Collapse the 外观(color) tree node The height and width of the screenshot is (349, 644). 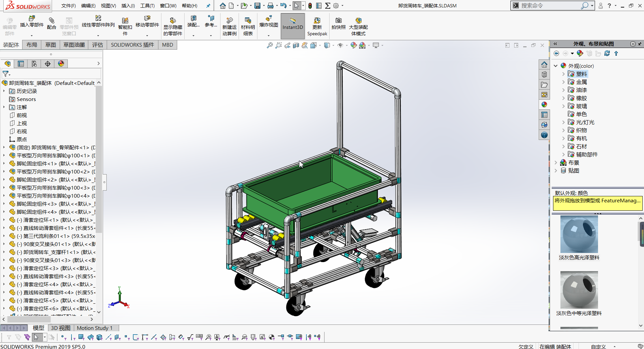point(555,66)
